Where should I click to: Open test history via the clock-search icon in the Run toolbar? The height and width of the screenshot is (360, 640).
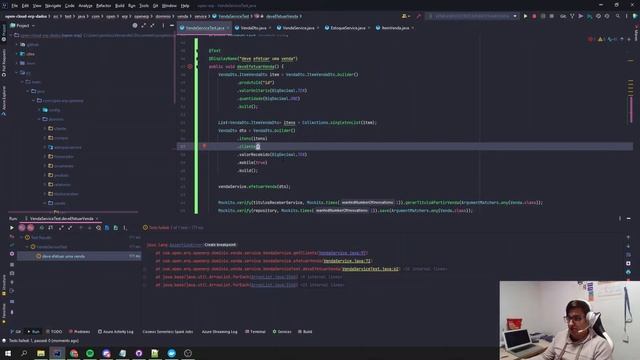pyautogui.click(x=98, y=228)
